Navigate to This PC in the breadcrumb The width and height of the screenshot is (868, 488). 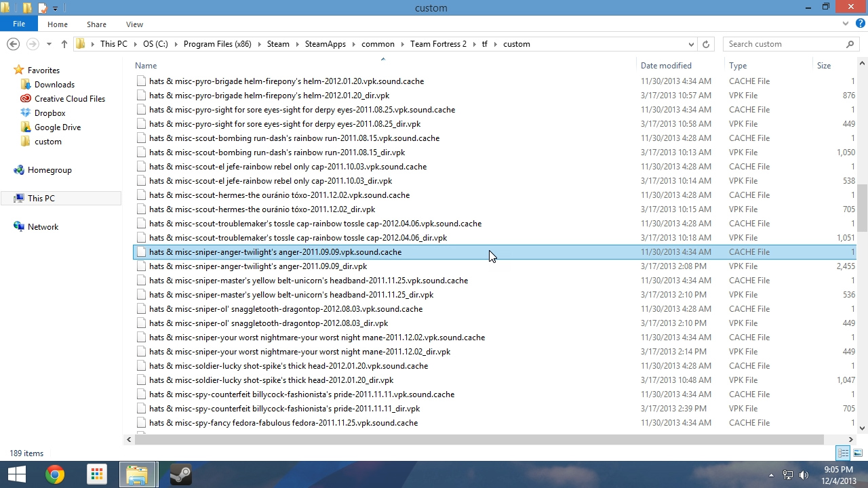click(x=113, y=44)
